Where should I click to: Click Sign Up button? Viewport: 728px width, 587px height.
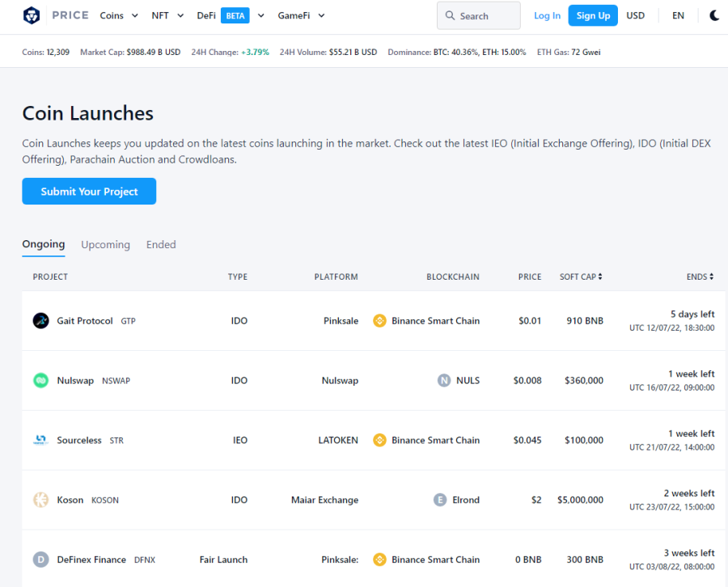593,16
